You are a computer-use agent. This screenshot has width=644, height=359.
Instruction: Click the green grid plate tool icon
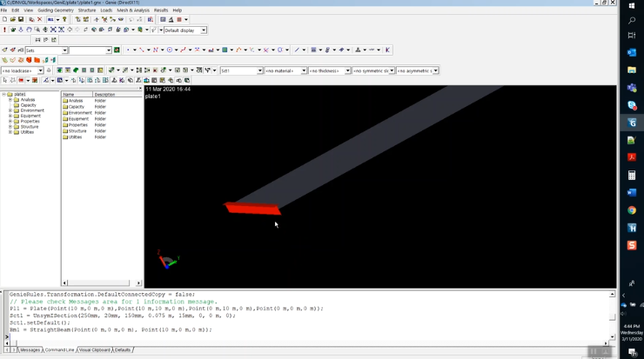225,50
